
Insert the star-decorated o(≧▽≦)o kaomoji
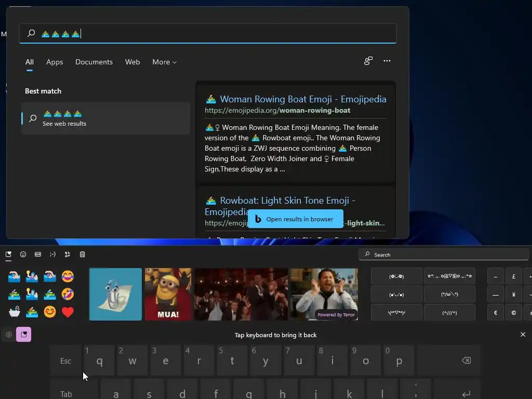pyautogui.click(x=449, y=276)
